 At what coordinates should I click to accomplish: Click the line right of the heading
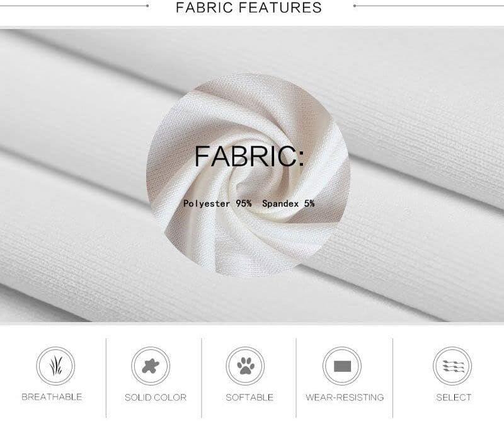(428, 6)
